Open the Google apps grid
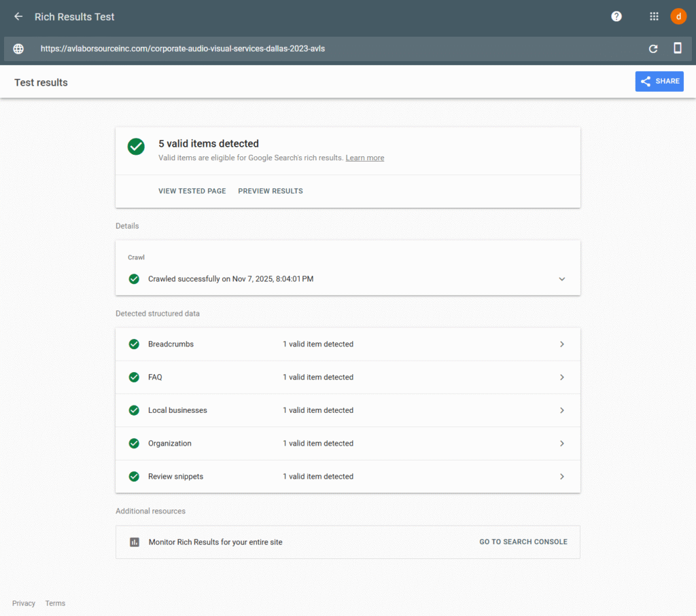696x616 pixels. point(654,16)
